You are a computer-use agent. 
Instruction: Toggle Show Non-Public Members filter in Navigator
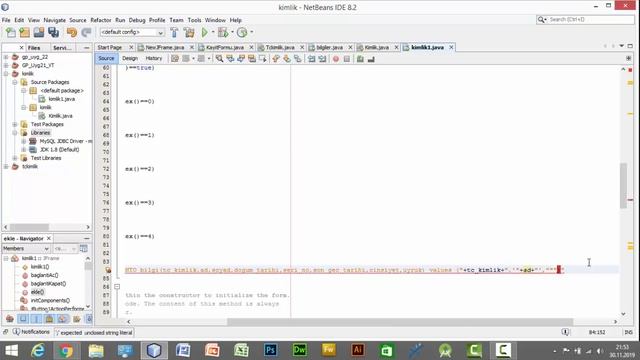point(49,318)
